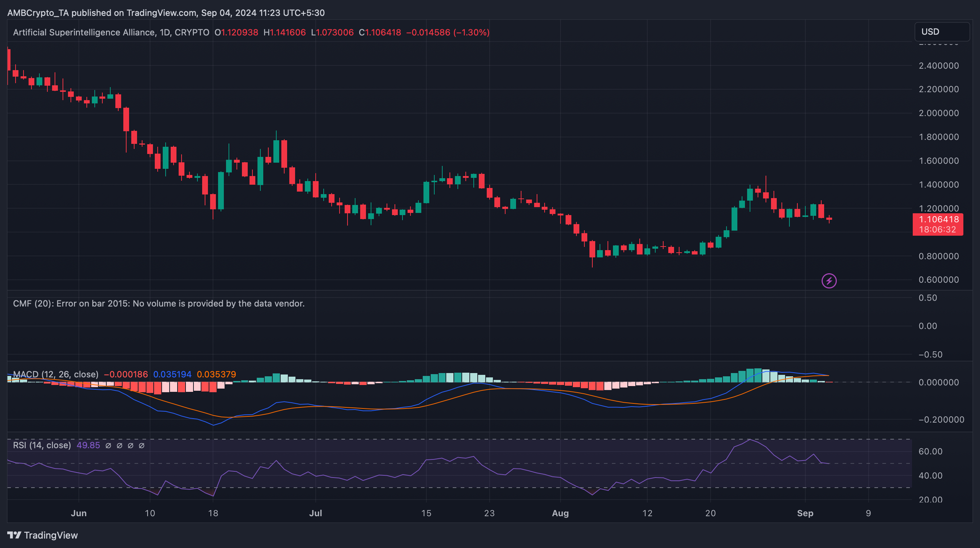Image resolution: width=980 pixels, height=548 pixels.
Task: Click the CMF (20) error message
Action: coord(159,304)
